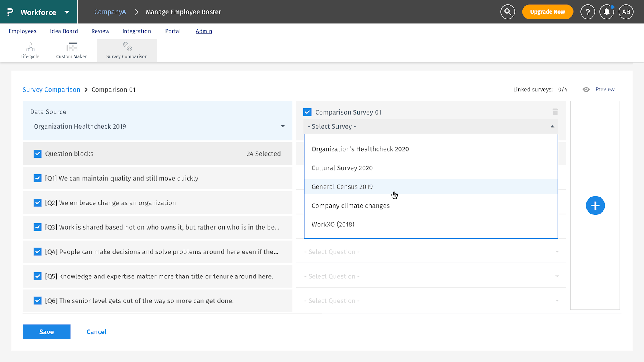Expand the Data Source dropdown

pyautogui.click(x=283, y=126)
